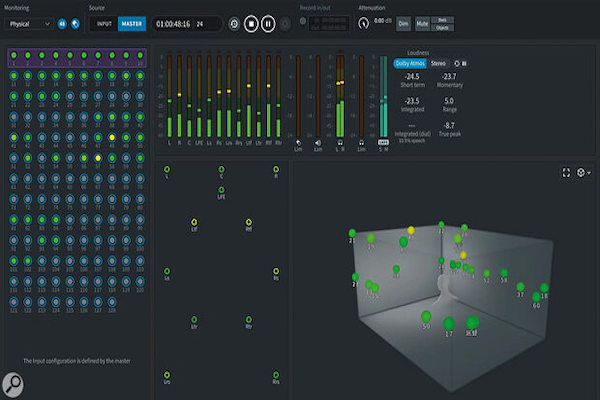Open the room view settings dropdown
Screen dimensions: 600x400
point(584,173)
